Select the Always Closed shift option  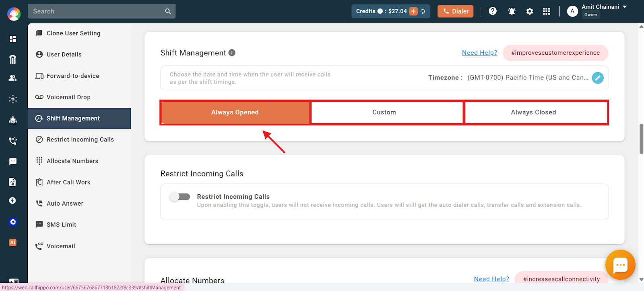536,112
